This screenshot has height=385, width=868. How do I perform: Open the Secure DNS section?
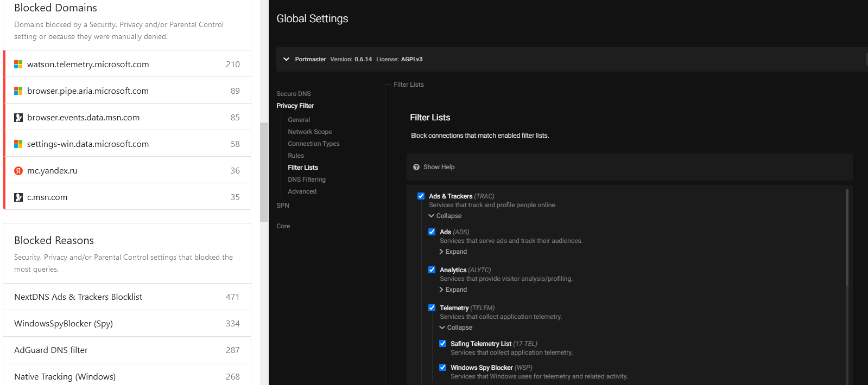click(x=294, y=94)
